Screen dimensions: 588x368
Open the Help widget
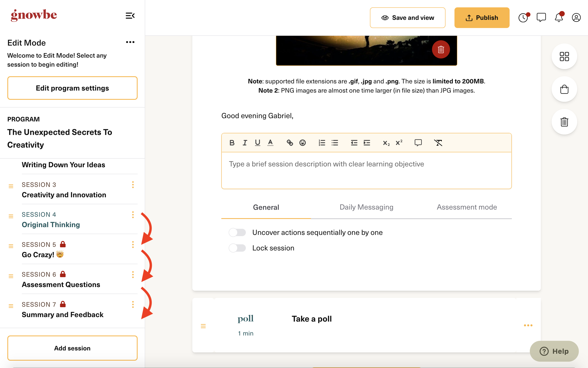click(554, 351)
